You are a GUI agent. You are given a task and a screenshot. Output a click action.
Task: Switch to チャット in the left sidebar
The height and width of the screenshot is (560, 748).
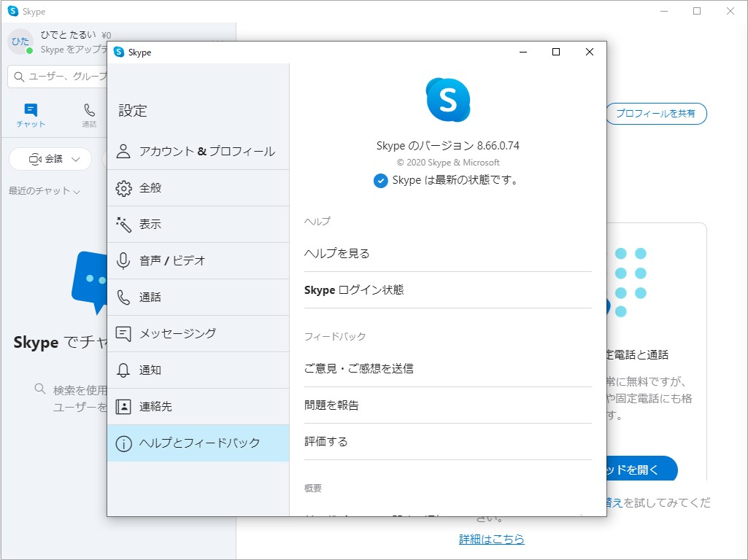(30, 114)
